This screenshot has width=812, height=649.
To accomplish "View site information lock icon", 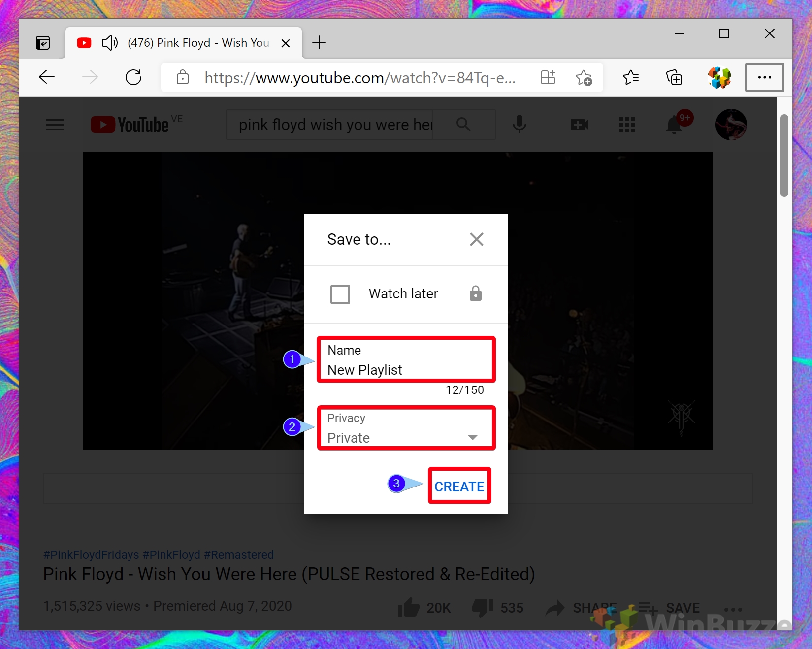I will (182, 77).
